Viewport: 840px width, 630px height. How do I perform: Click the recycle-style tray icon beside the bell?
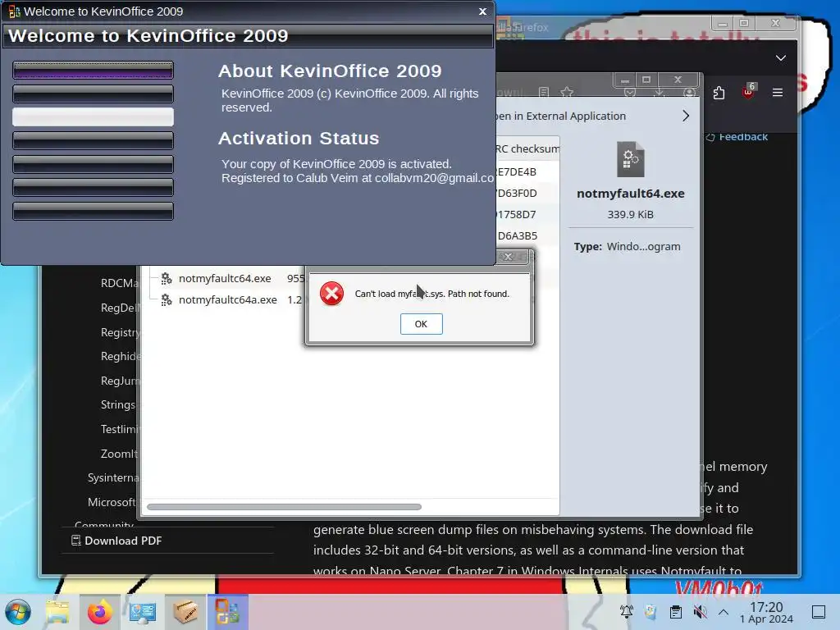tap(651, 611)
